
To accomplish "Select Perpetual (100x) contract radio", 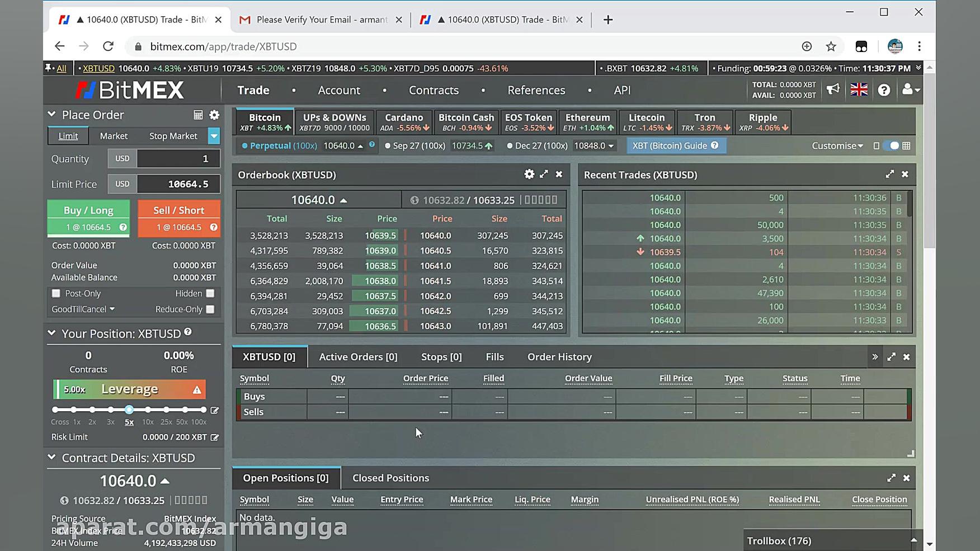I will (x=244, y=145).
